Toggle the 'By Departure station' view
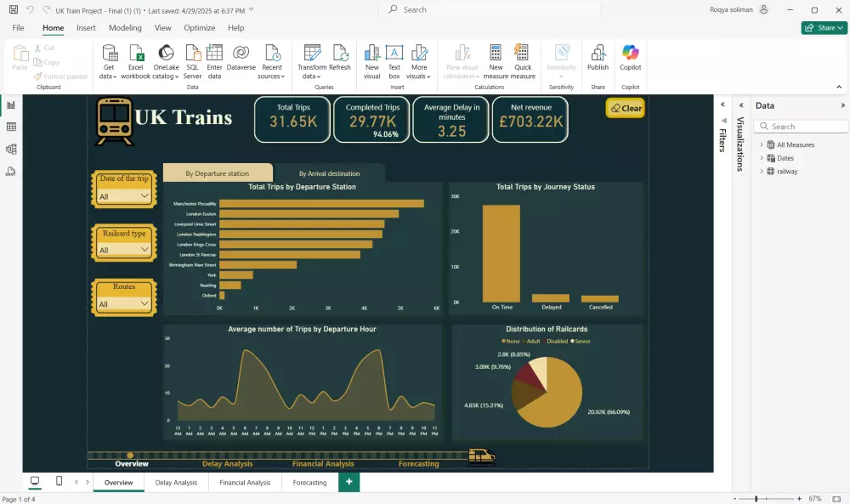 point(218,172)
